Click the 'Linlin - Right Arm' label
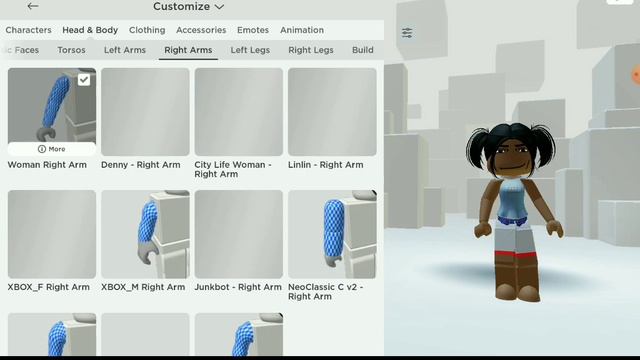Viewport: 640px width, 360px height. coord(325,165)
